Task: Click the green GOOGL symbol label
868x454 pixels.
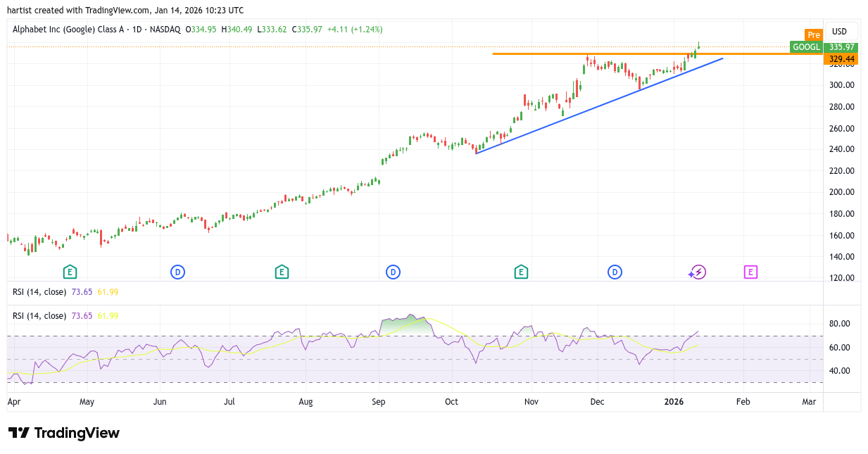Action: tap(806, 47)
